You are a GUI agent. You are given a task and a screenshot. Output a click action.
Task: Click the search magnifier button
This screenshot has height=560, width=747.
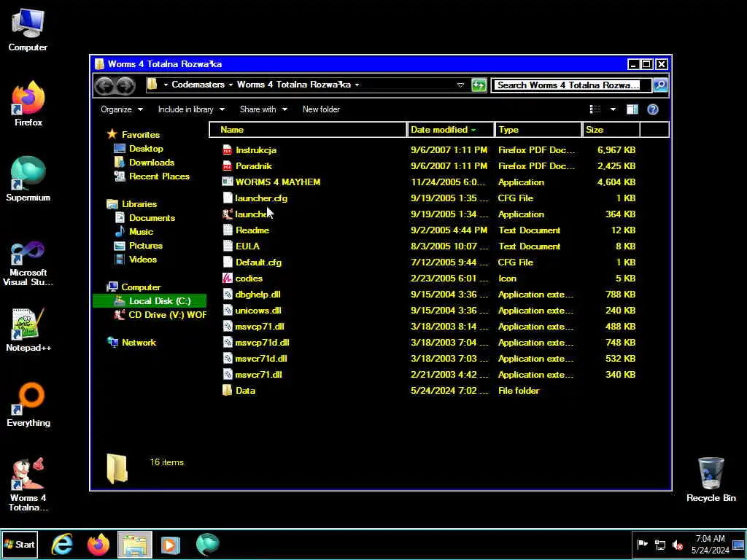[x=660, y=85]
